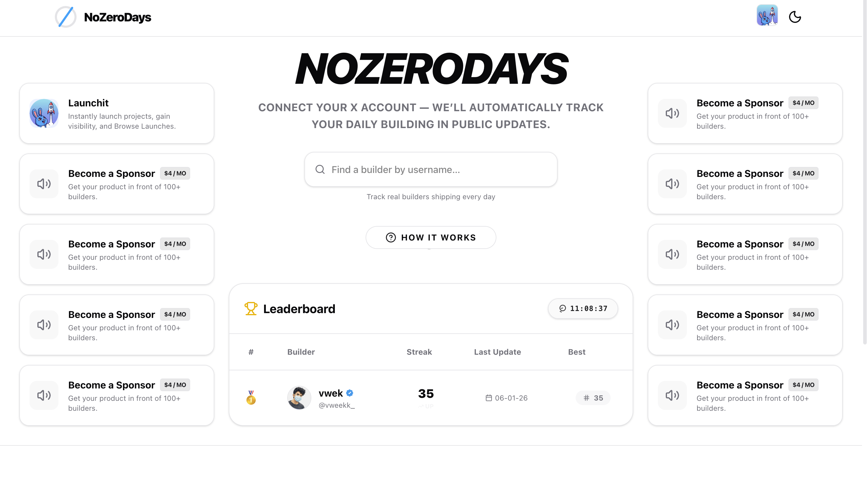This screenshot has width=868, height=487.
Task: Click the Launchit rocket bunny icon
Action: 44,114
